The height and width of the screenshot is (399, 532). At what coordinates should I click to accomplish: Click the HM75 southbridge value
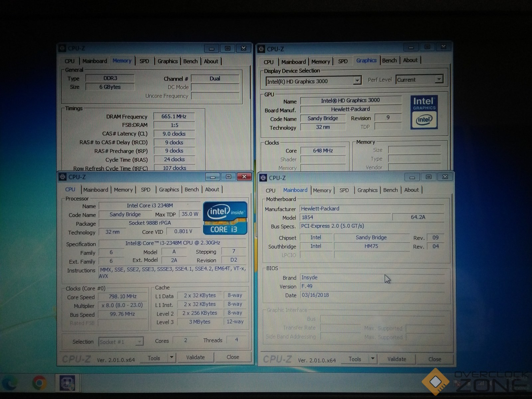pos(371,246)
